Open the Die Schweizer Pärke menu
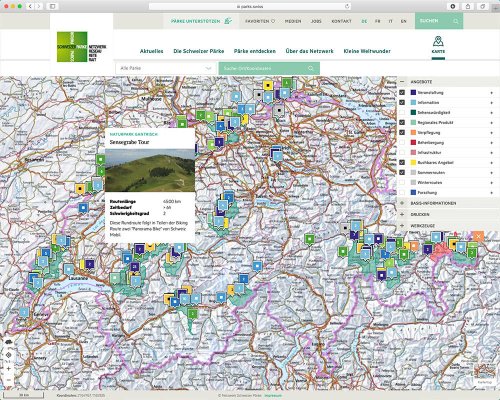 pos(199,51)
